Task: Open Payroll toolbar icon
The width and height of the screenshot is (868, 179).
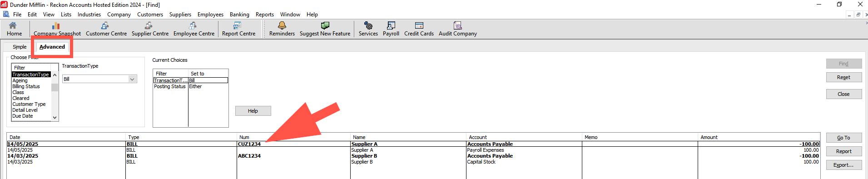Action: pyautogui.click(x=391, y=29)
